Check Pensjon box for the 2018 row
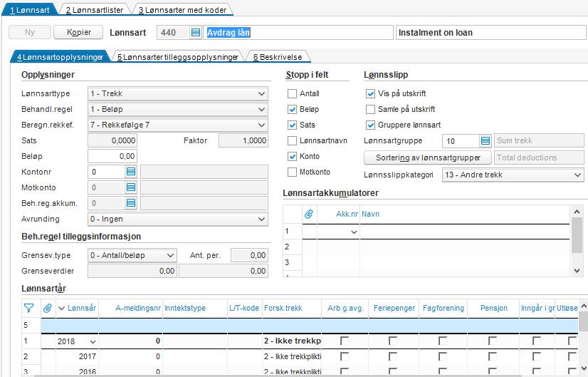Image resolution: width=588 pixels, height=377 pixels. [493, 341]
